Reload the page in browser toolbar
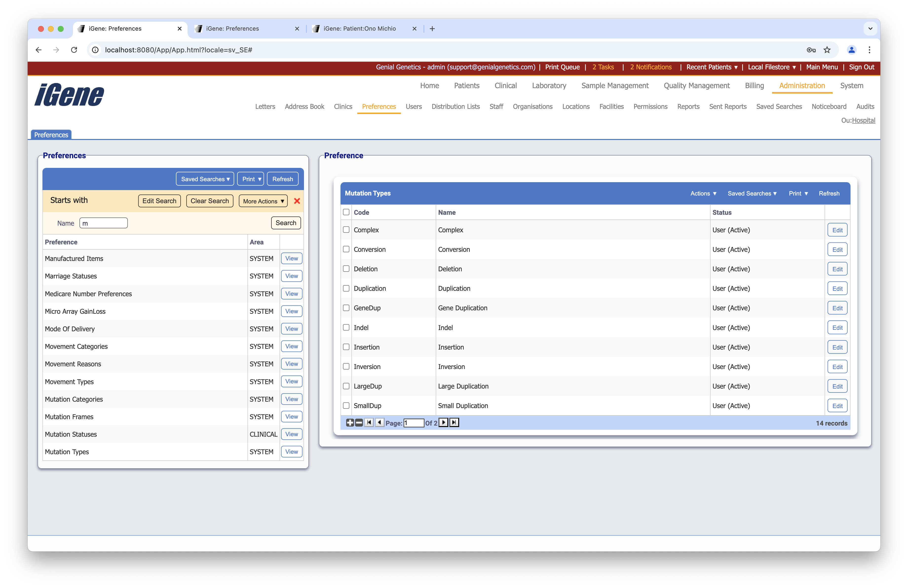The image size is (908, 588). 74,50
